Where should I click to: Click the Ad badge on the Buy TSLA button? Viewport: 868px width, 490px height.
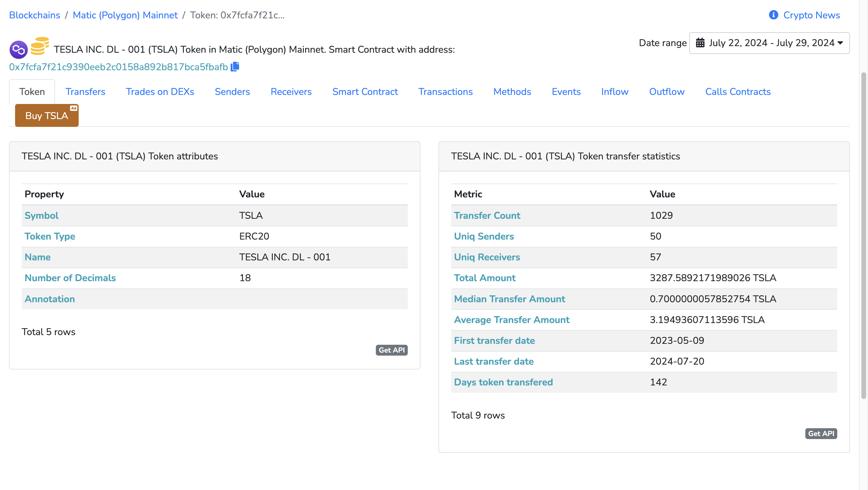click(74, 108)
